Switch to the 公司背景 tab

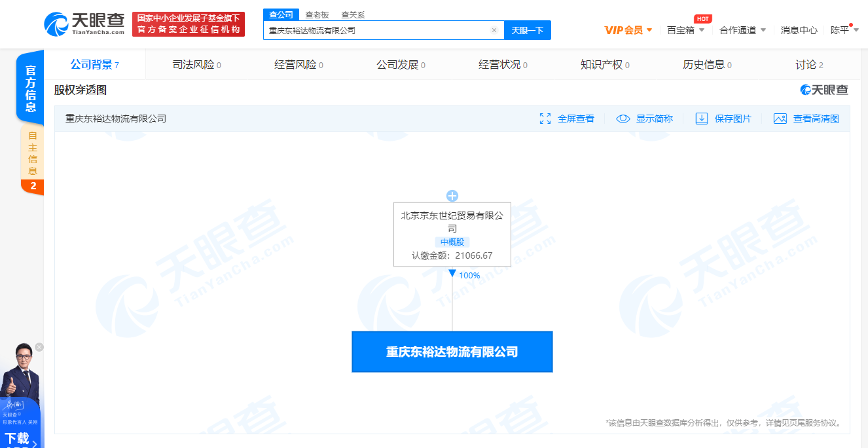click(x=95, y=65)
